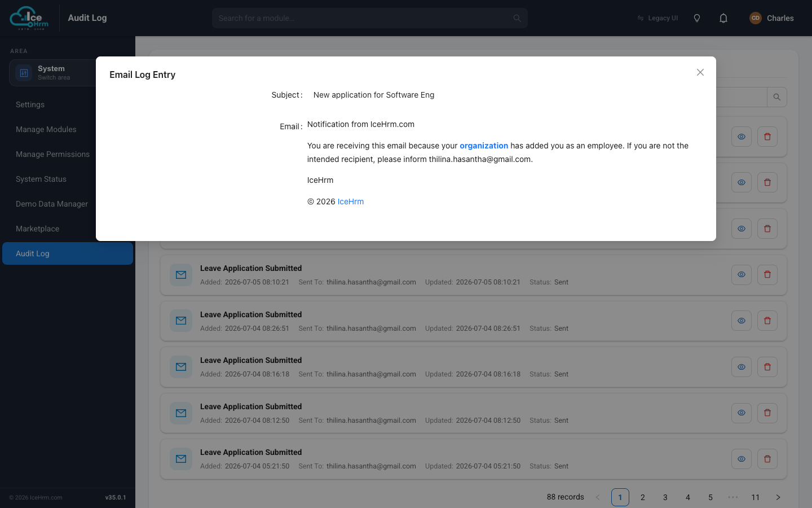Click the previous page arrow
Viewport: 812px width, 508px height.
(x=598, y=497)
